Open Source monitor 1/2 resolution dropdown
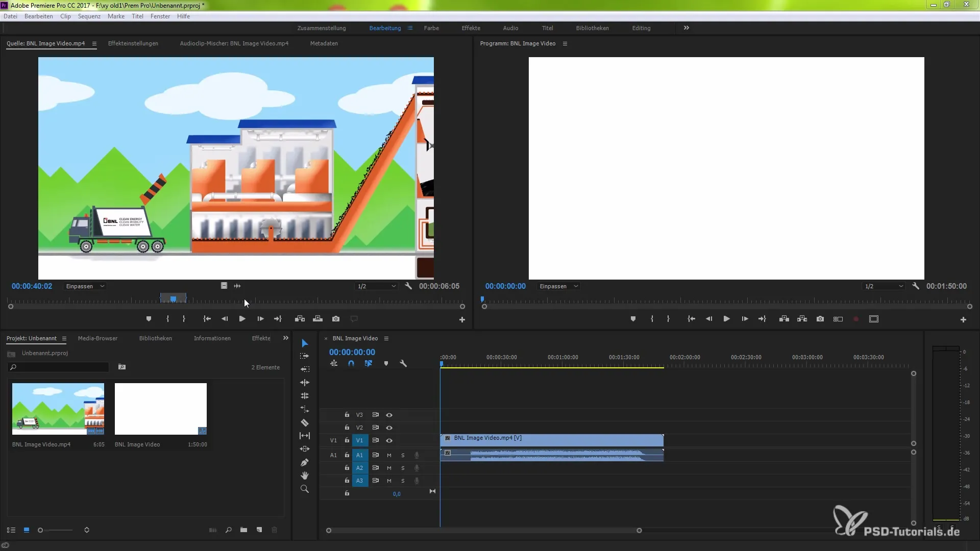This screenshot has height=551, width=980. point(377,286)
